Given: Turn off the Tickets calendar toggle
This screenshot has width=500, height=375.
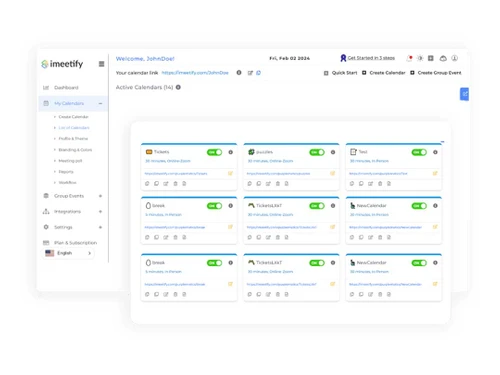Looking at the screenshot, I should [x=214, y=152].
